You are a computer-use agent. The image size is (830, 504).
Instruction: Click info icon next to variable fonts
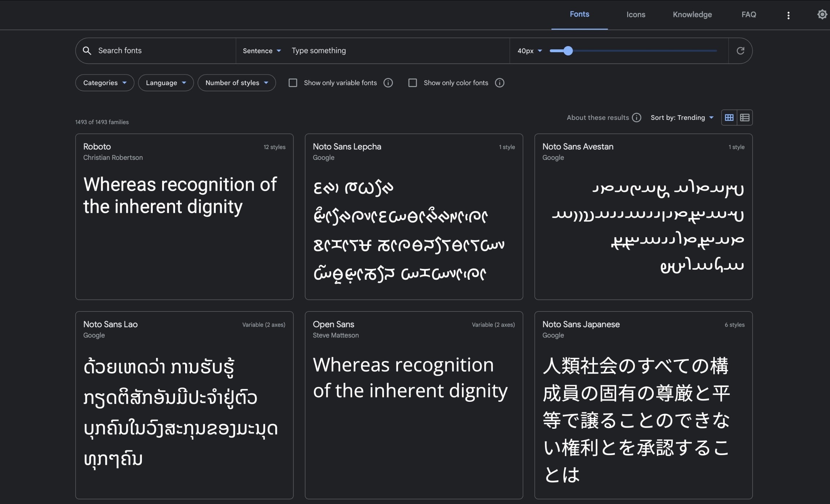click(x=388, y=83)
